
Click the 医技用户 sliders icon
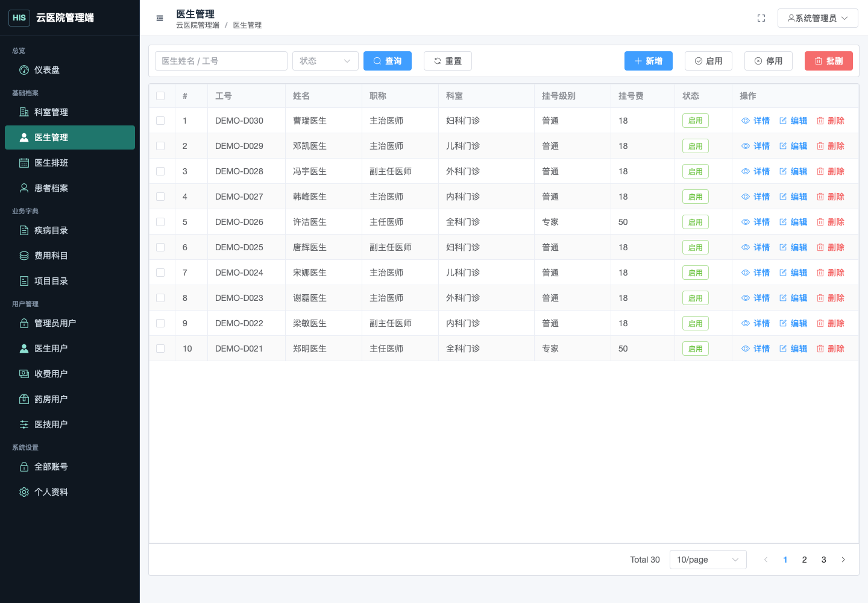24,425
